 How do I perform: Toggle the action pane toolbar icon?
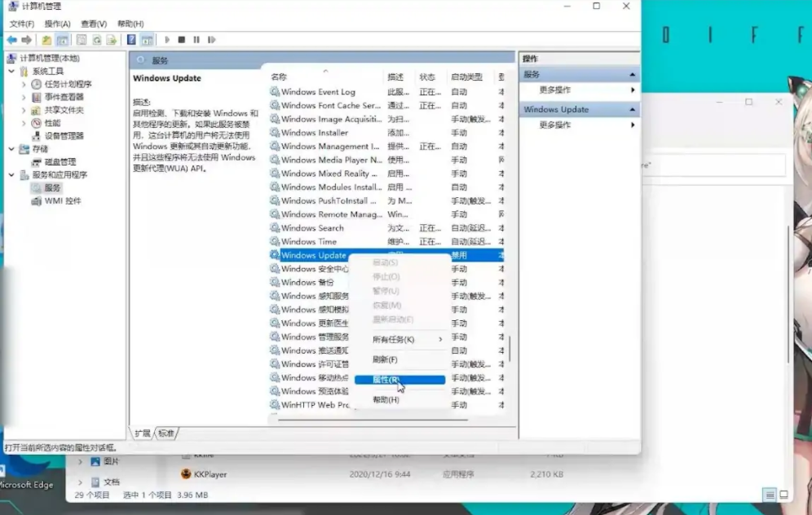point(147,40)
